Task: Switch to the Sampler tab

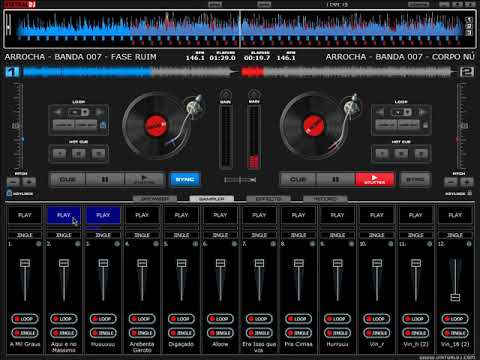Action: [x=212, y=199]
